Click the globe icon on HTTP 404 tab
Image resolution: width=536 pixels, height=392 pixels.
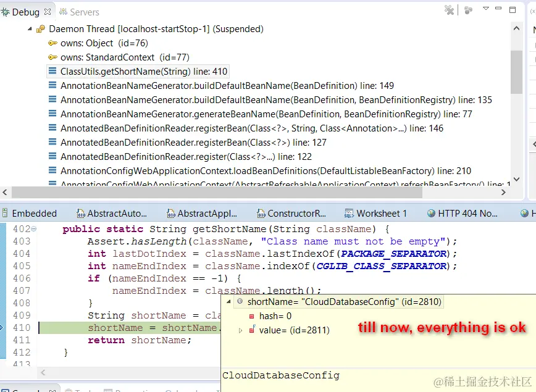click(432, 213)
